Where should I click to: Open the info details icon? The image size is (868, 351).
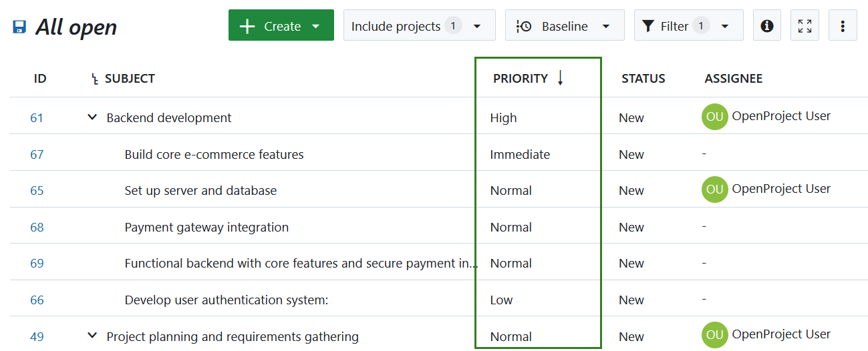click(x=766, y=26)
